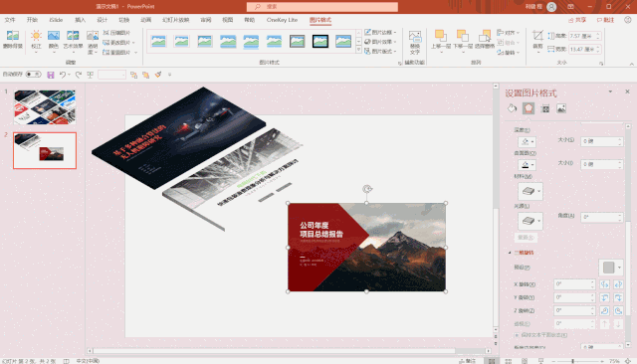Image resolution: width=637 pixels, height=364 pixels.
Task: Click the Remove Background icon
Action: (13, 36)
